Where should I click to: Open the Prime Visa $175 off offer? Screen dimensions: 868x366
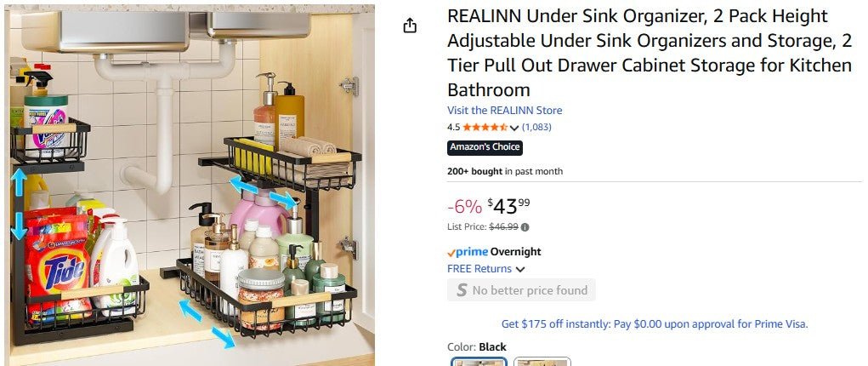pos(655,323)
